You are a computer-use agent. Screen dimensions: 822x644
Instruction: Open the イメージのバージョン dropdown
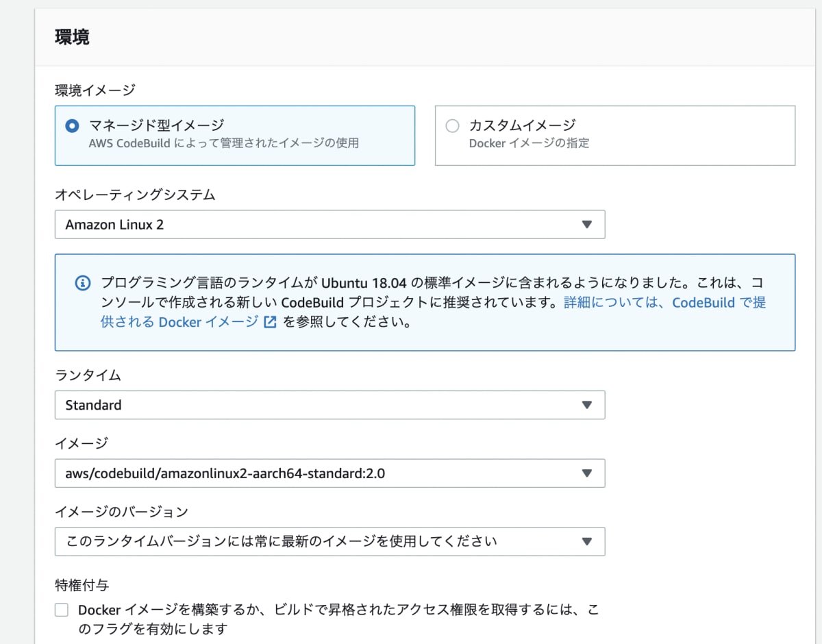click(x=329, y=541)
